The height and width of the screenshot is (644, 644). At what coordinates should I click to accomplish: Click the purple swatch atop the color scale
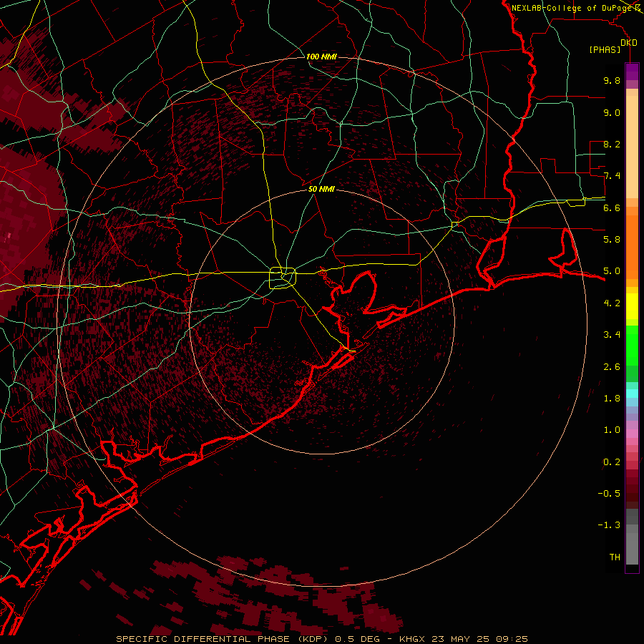click(632, 72)
